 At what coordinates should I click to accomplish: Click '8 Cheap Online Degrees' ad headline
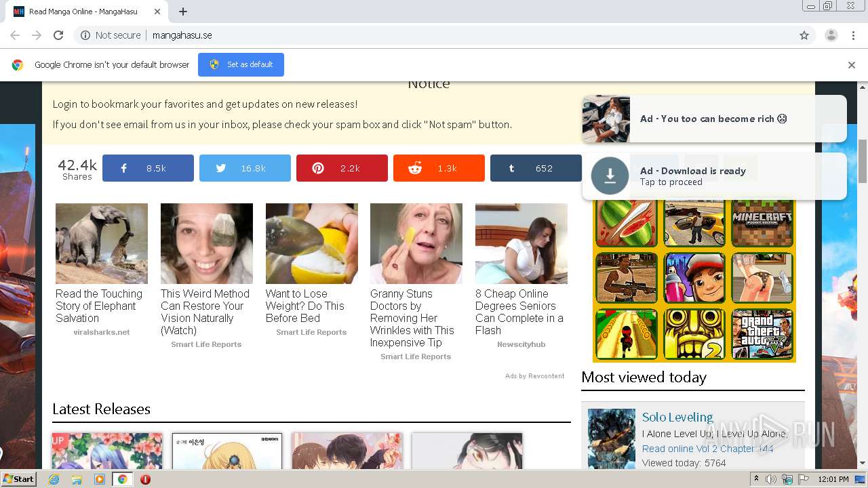click(x=519, y=312)
